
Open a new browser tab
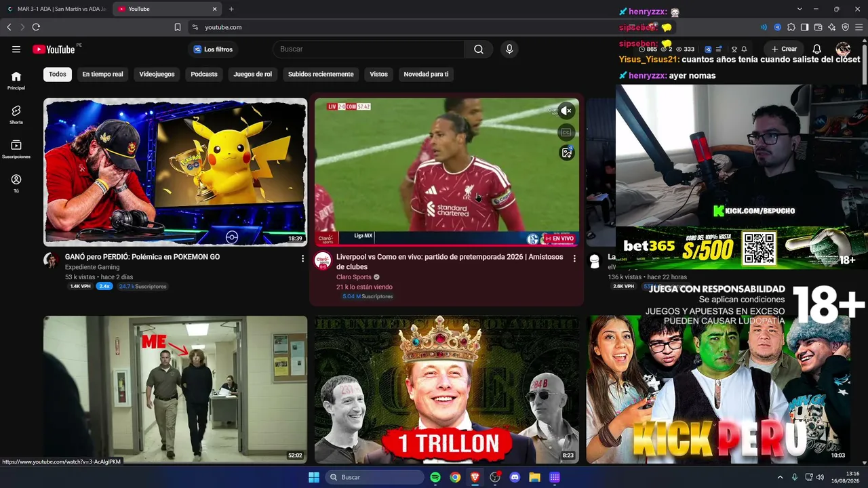tap(231, 9)
